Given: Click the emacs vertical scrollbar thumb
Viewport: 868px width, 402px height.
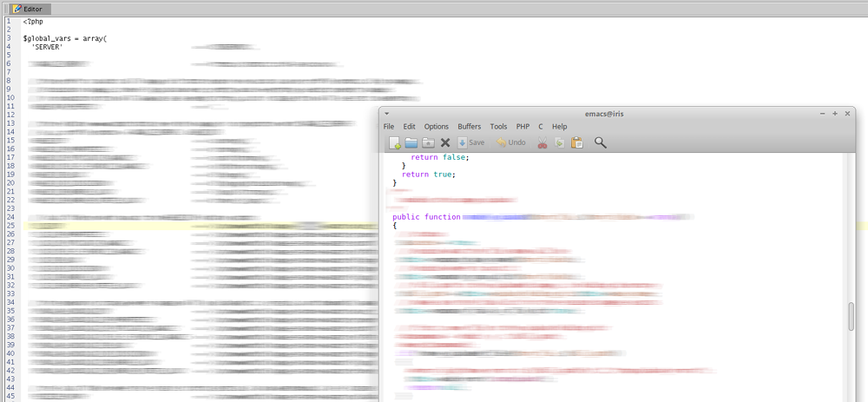Looking at the screenshot, I should pyautogui.click(x=852, y=317).
